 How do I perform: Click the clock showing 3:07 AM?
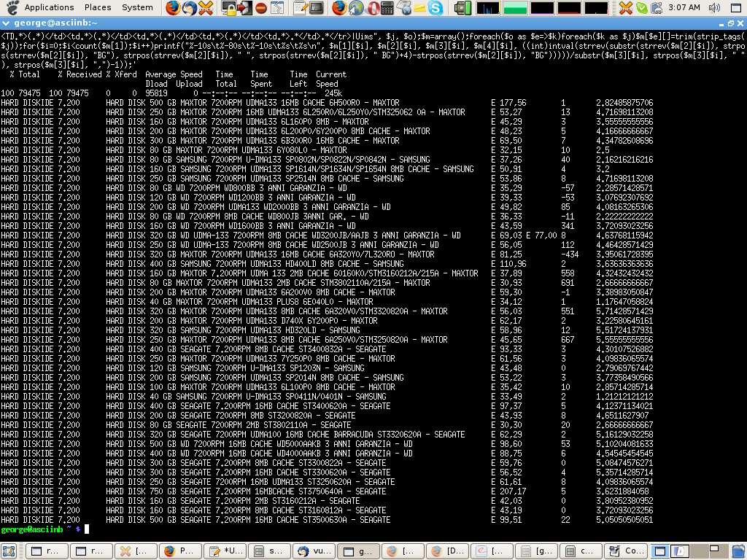click(684, 7)
